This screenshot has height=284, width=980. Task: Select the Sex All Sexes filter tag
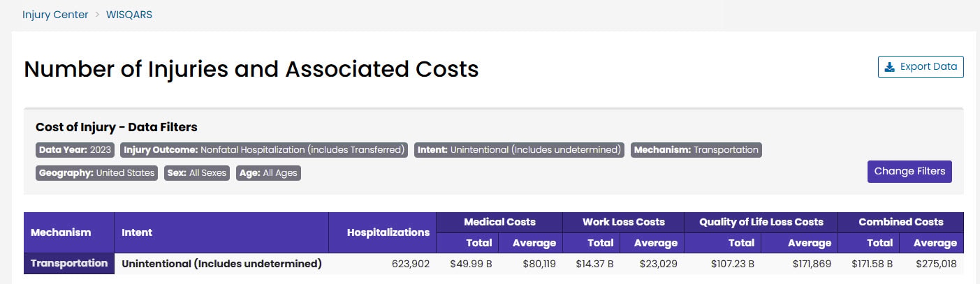tap(197, 173)
